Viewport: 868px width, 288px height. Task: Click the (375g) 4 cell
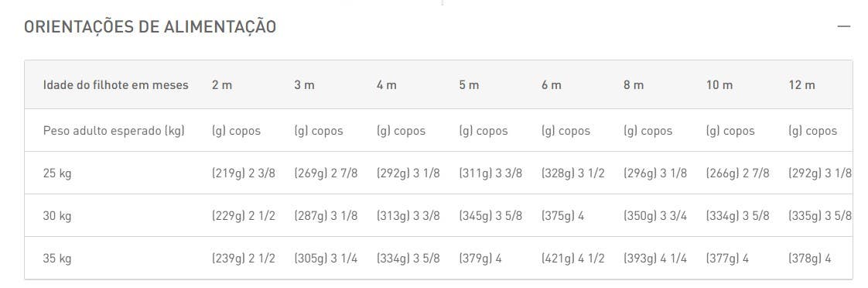click(562, 217)
